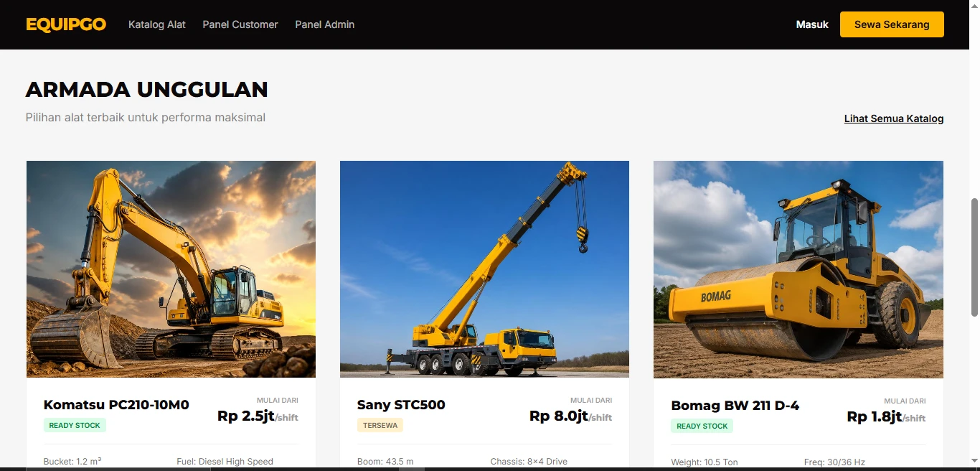Viewport: 980px width, 471px height.
Task: Select the Komatsu PC210-10M0 title
Action: click(116, 405)
